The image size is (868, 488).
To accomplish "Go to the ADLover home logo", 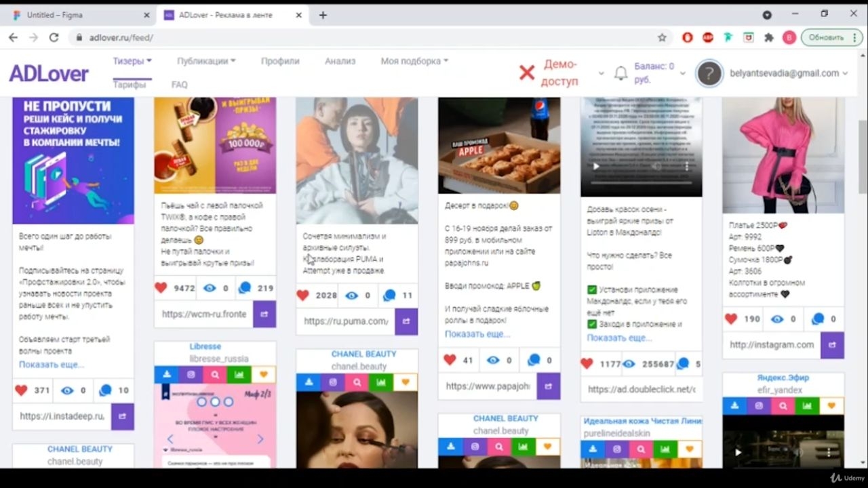I will pos(49,73).
